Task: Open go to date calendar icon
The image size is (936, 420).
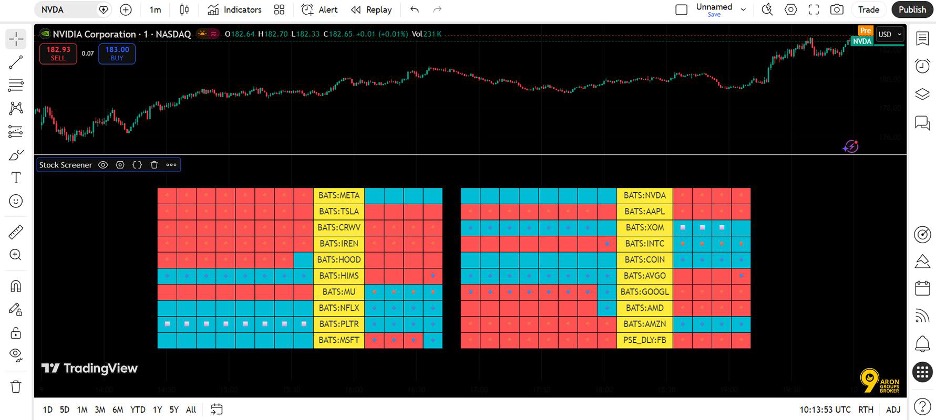Action: [217, 410]
